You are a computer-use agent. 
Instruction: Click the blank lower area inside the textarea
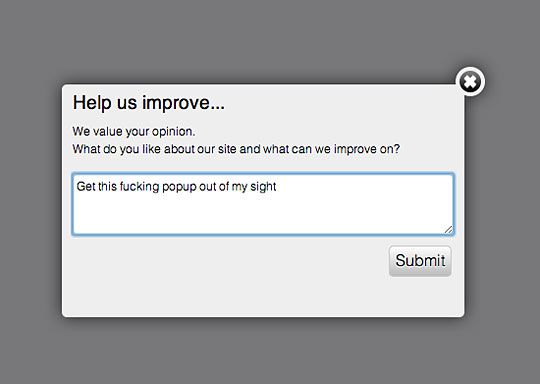click(x=262, y=215)
